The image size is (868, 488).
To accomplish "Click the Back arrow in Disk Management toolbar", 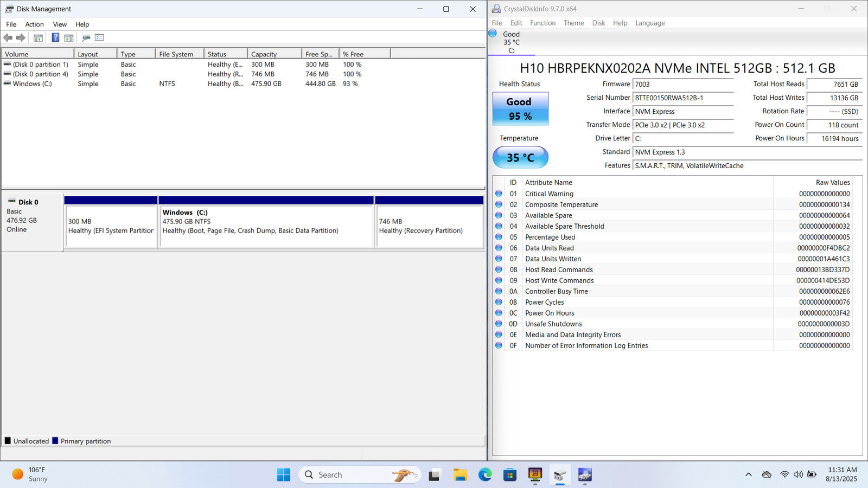I will click(x=8, y=38).
